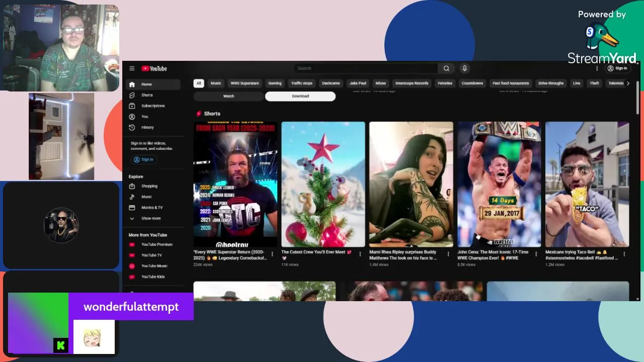Click the Home icon in sidebar
Viewport: 644px width, 362px height.
pyautogui.click(x=132, y=84)
